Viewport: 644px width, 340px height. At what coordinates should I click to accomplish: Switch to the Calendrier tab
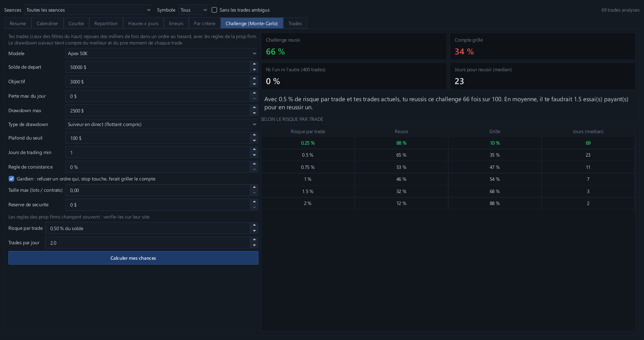click(47, 24)
